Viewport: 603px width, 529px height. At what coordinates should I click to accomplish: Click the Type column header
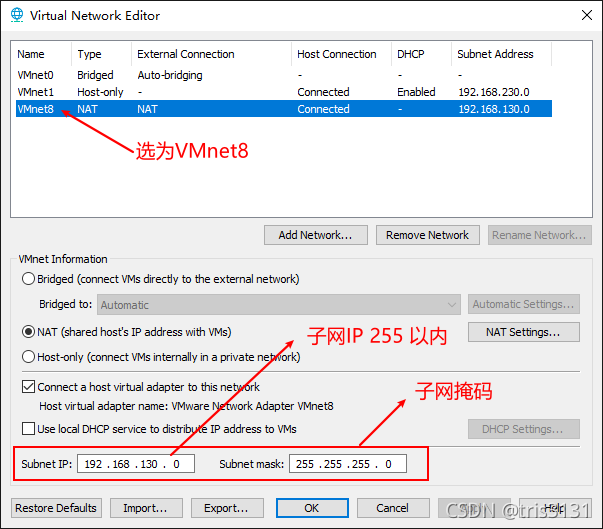(101, 54)
